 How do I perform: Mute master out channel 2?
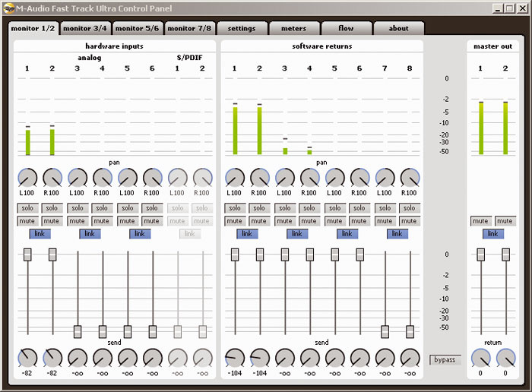[505, 221]
